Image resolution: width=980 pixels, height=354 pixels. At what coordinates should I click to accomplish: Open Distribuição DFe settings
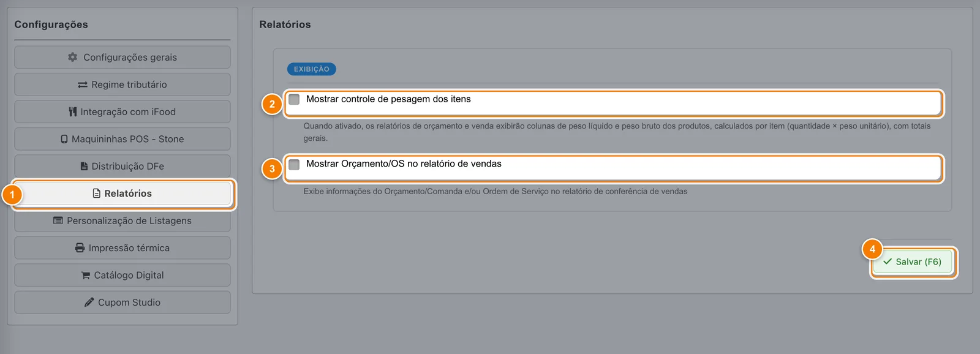[x=123, y=166]
